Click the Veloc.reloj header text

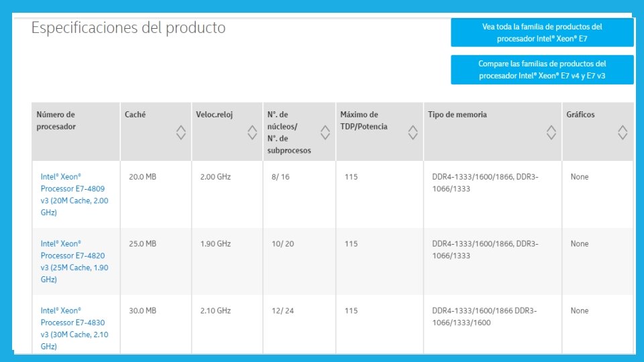pos(215,115)
